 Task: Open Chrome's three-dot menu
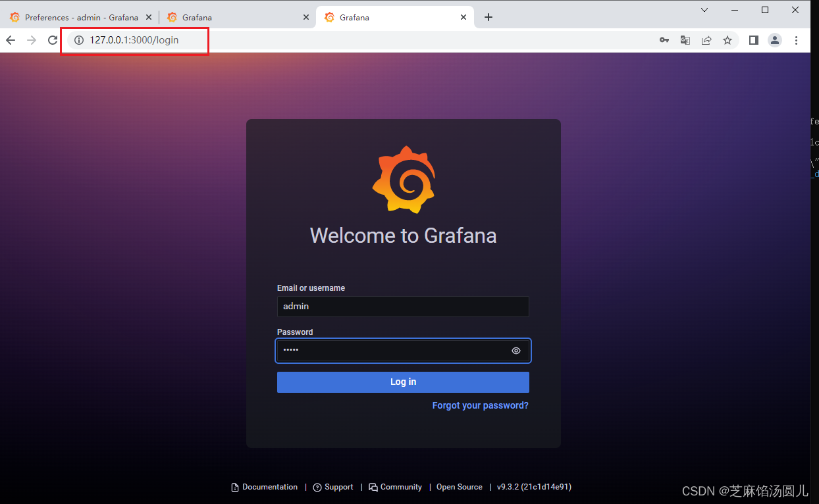point(796,40)
